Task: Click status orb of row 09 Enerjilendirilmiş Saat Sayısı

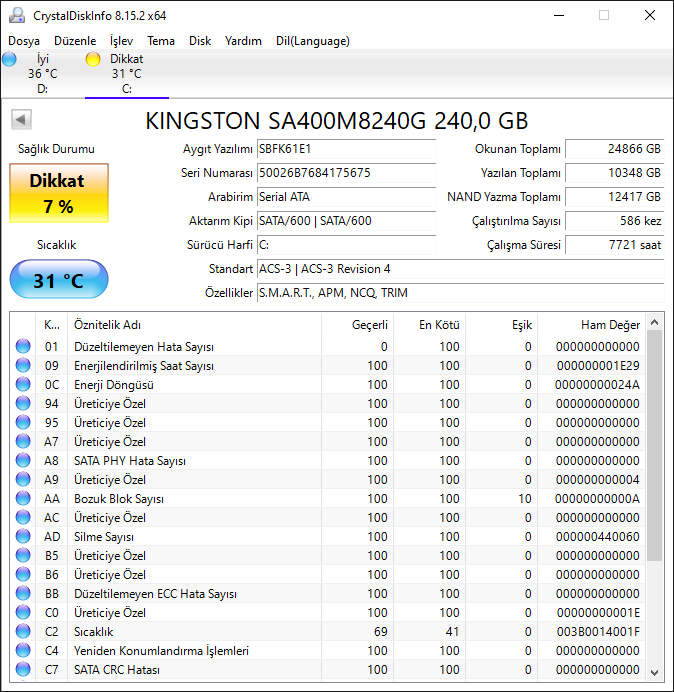Action: click(23, 365)
